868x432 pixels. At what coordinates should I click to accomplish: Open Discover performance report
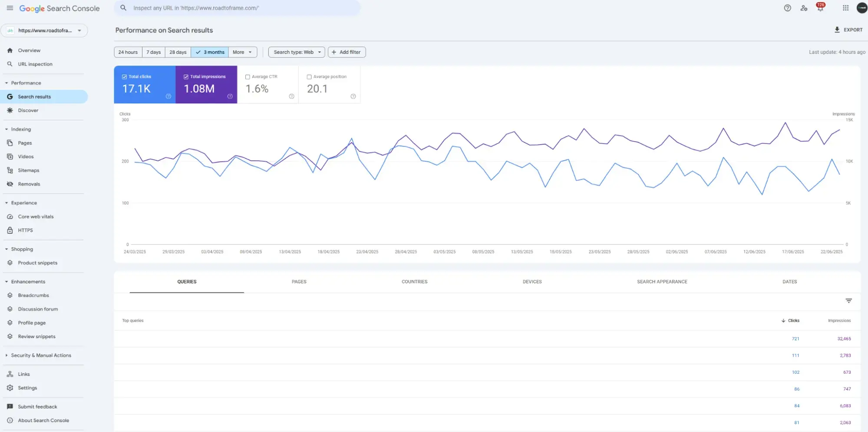(28, 110)
